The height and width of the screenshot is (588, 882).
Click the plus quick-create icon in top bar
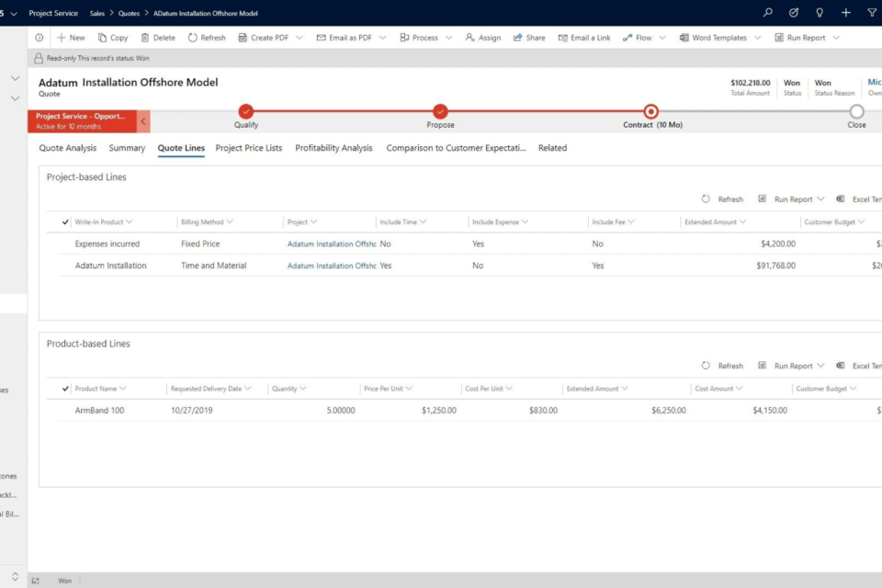845,13
